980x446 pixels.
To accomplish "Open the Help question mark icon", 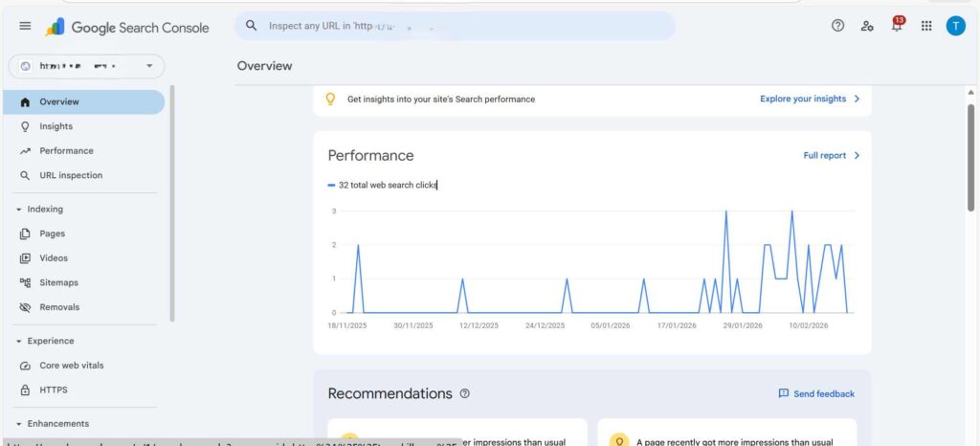I will click(837, 26).
